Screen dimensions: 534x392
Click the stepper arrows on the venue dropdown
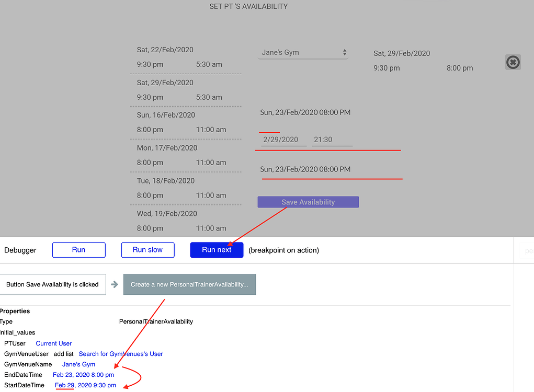[344, 52]
